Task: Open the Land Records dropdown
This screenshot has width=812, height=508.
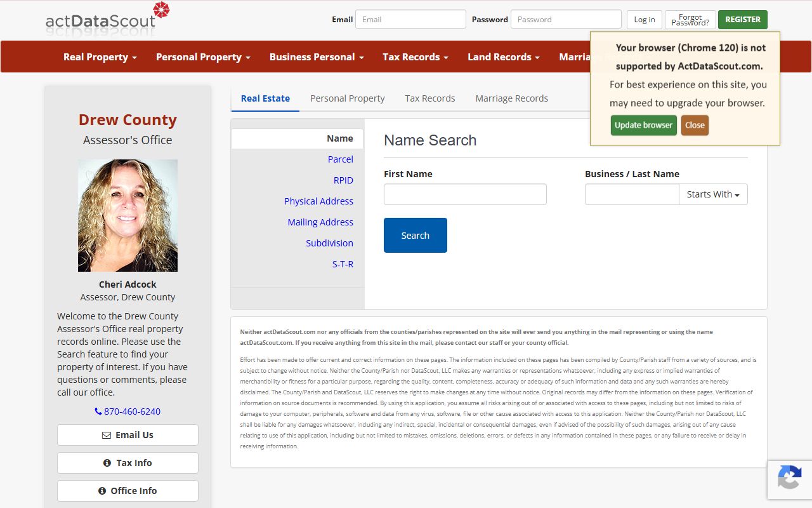Action: point(504,57)
